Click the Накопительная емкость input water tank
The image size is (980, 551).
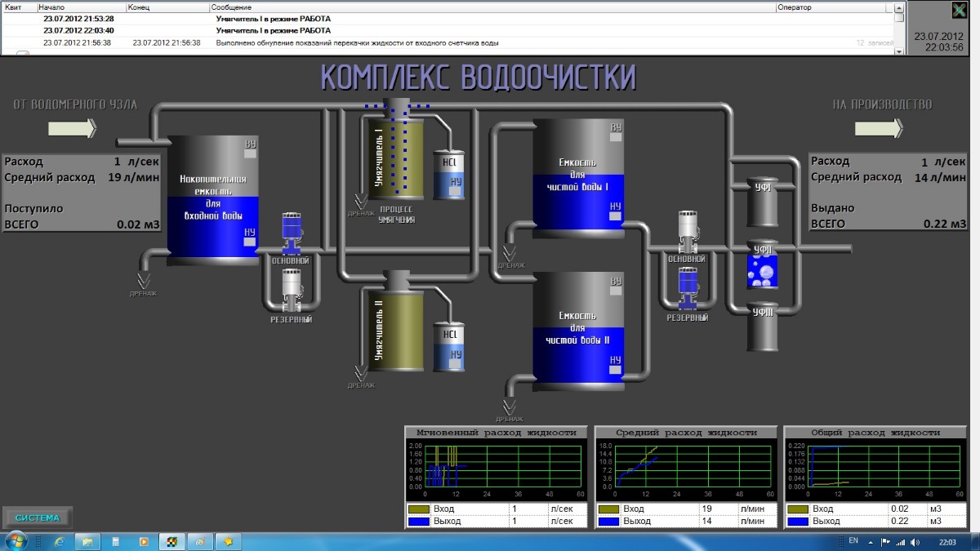coord(213,200)
